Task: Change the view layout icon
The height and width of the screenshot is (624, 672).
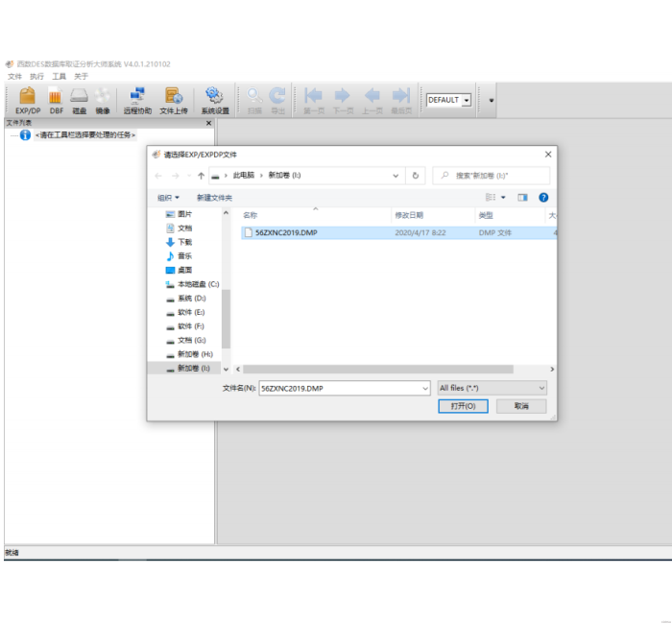Action: click(x=491, y=197)
